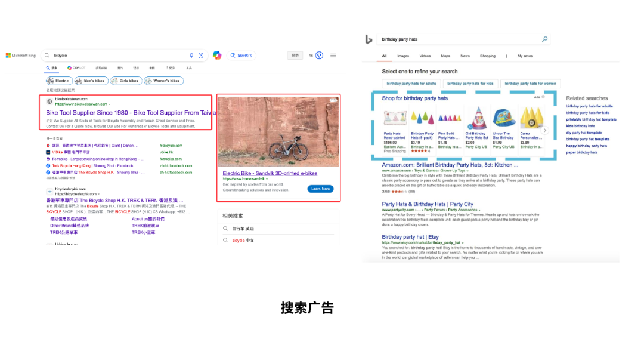Click Girl Birthday Party Hats 8ct product
Image resolution: width=644 pixels, height=348 pixels.
(476, 118)
